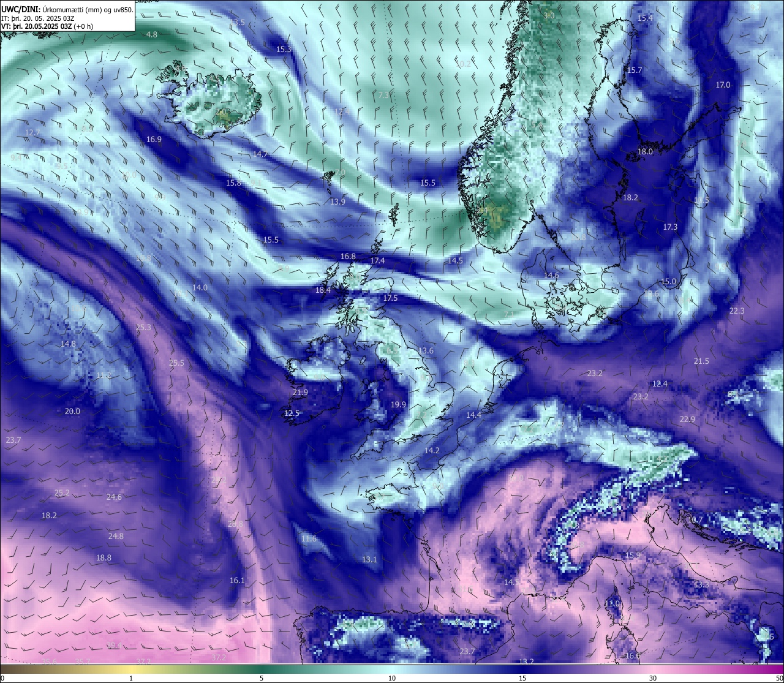The image size is (784, 683).
Task: Click the 'VT: þri. 20.05.2025 03Z (+0 h)' line
Action: (47, 26)
